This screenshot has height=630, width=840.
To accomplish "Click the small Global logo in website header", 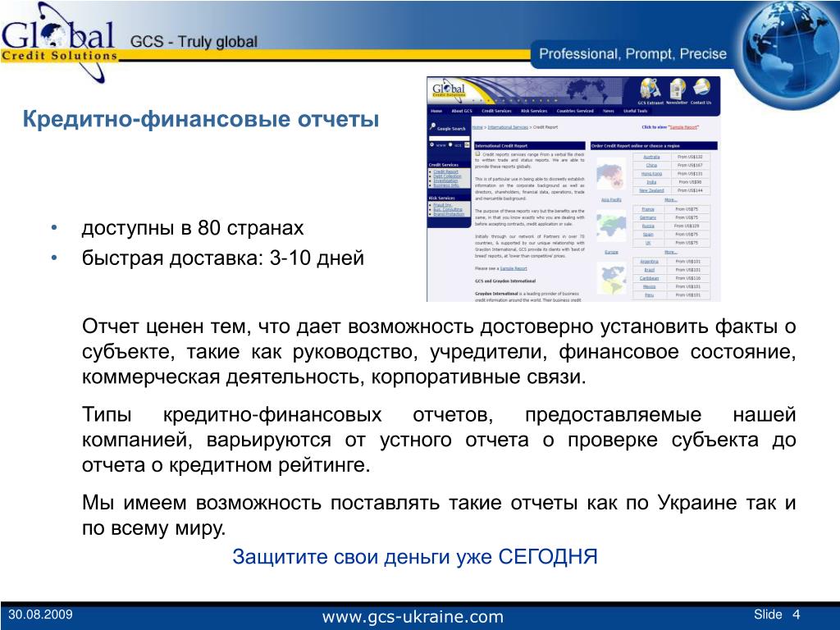I will pos(449,90).
